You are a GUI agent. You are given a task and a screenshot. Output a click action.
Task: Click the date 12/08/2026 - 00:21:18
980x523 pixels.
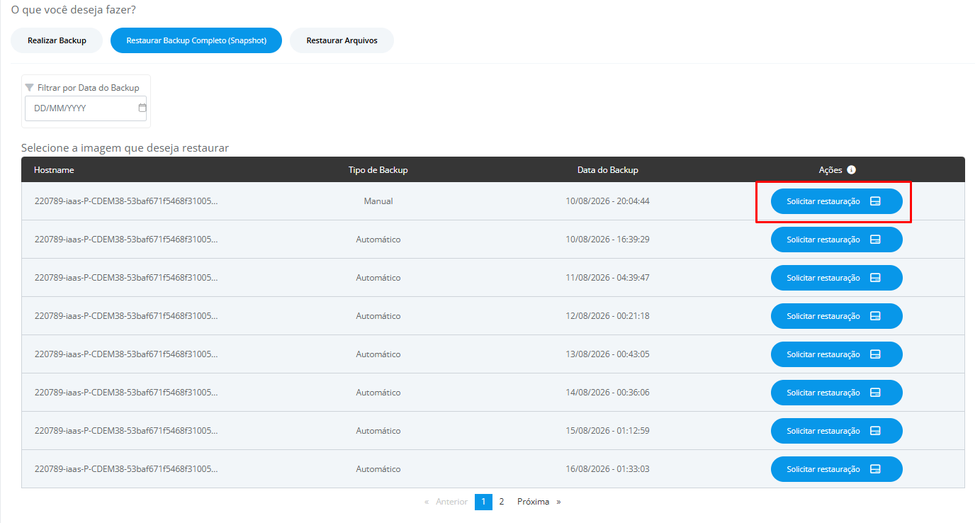[x=607, y=316]
